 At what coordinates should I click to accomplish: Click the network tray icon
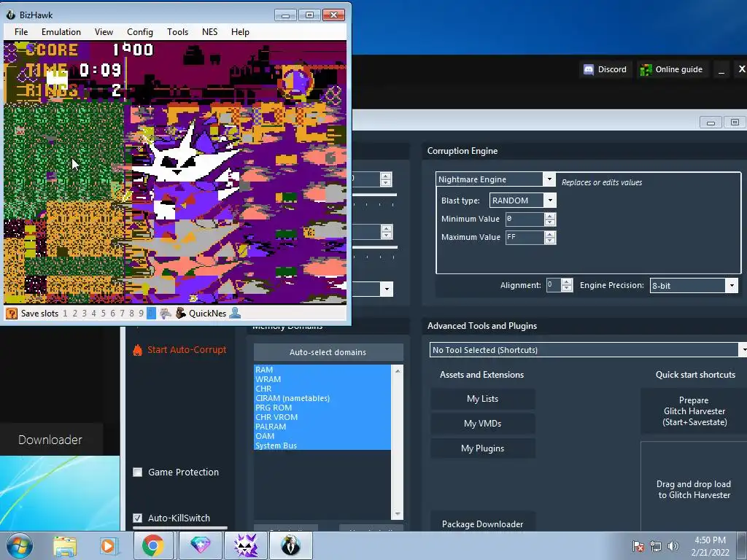point(656,546)
